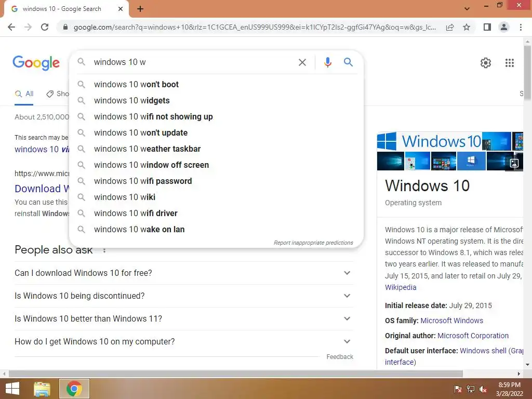
Task: Open People also ask options menu
Action: (x=104, y=250)
